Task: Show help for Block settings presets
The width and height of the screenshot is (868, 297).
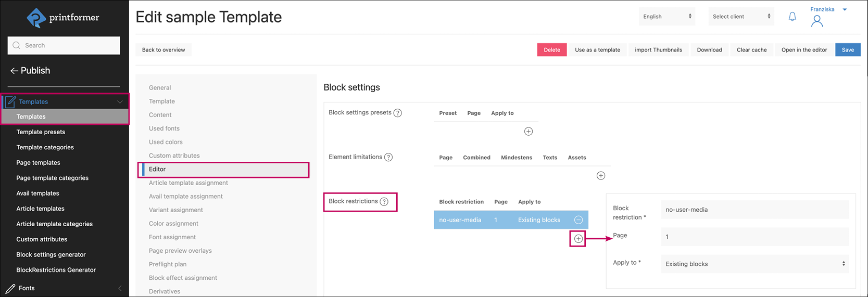Action: point(397,113)
